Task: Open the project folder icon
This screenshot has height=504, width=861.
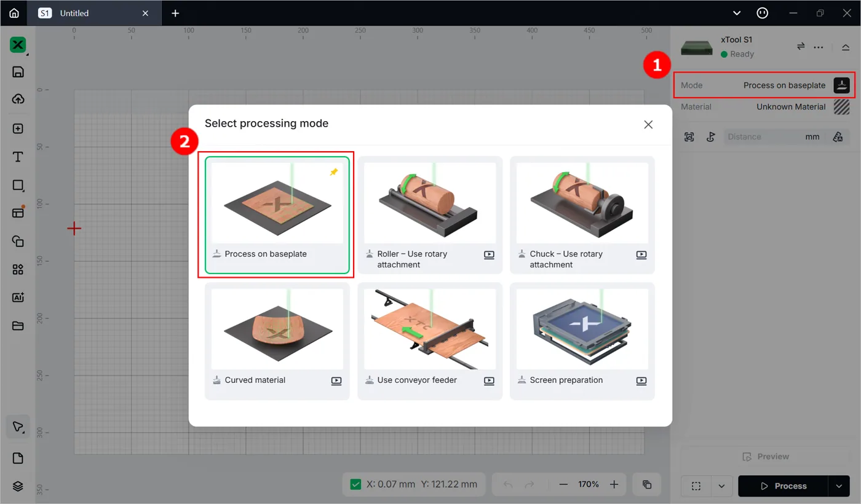Action: (18, 326)
